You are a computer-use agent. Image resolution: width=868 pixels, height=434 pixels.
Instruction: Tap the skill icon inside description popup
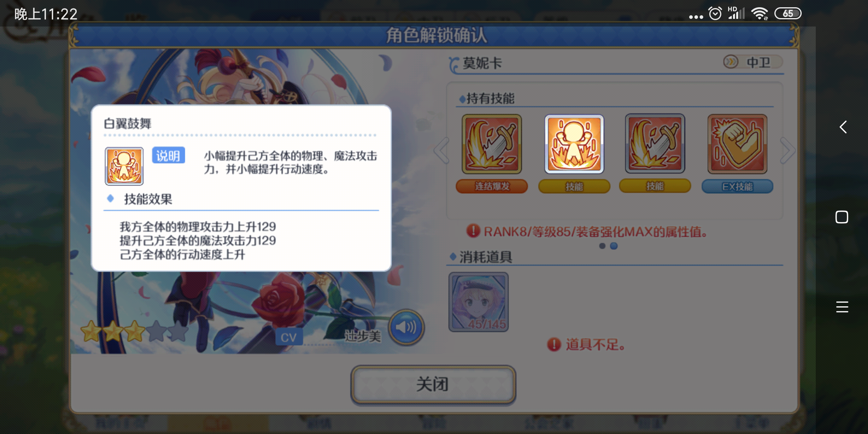tap(124, 166)
